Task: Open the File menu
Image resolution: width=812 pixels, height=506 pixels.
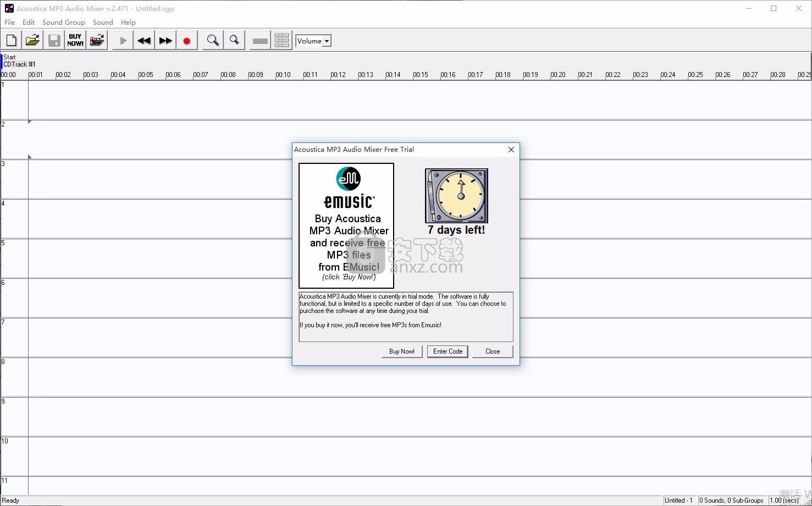Action: 10,23
